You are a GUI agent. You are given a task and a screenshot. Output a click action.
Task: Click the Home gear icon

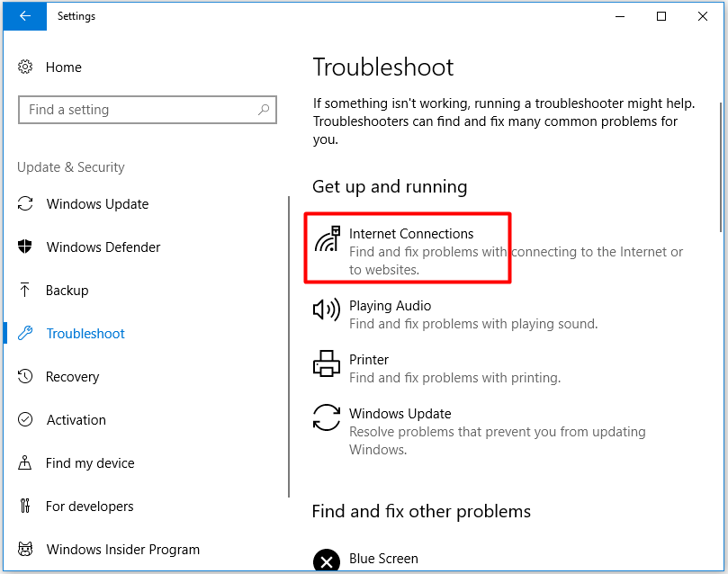pos(25,67)
